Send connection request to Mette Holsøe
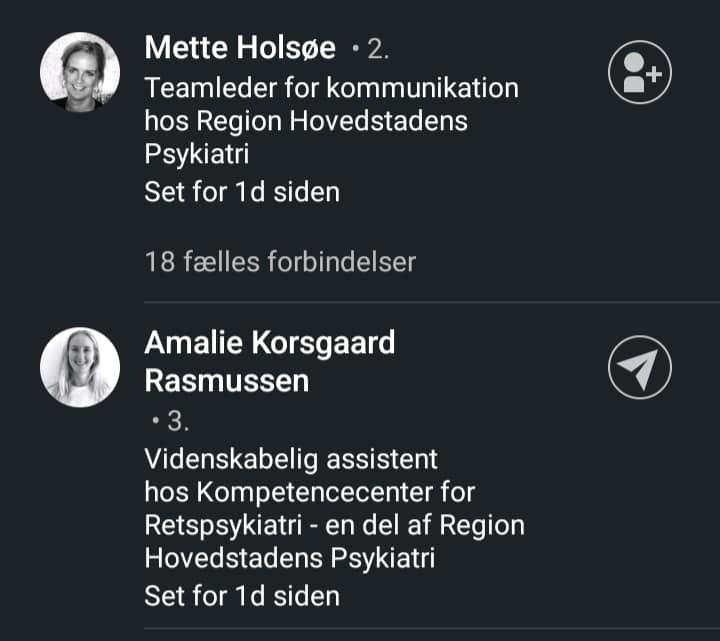720x641 pixels. click(640, 72)
